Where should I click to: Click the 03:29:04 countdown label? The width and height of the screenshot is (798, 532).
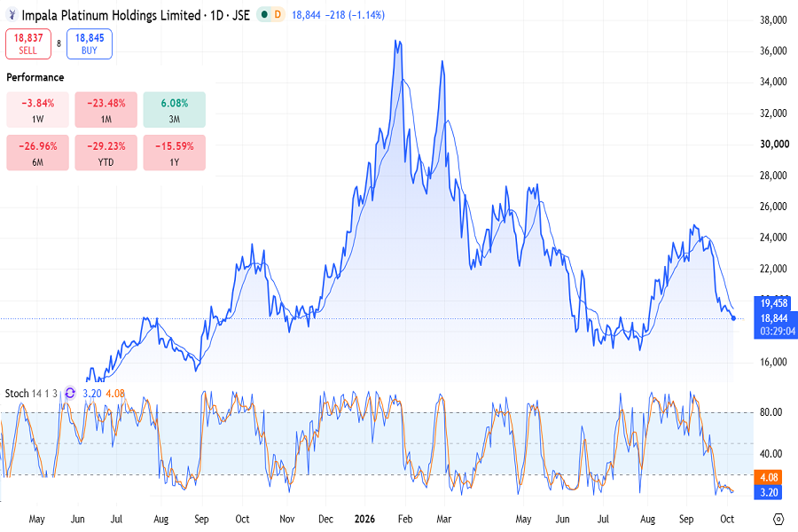click(777, 332)
